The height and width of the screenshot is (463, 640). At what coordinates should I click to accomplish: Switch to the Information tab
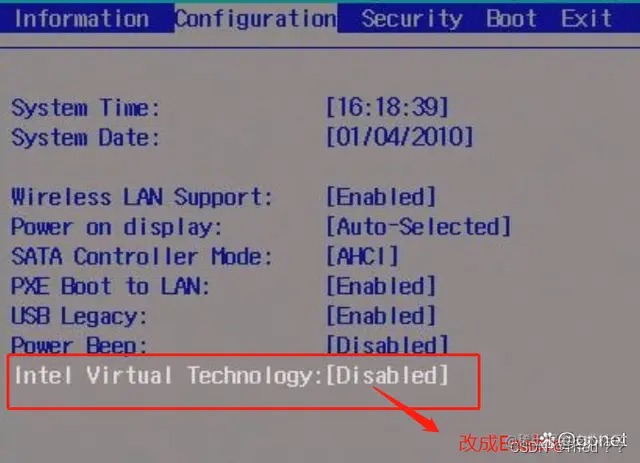(x=82, y=19)
